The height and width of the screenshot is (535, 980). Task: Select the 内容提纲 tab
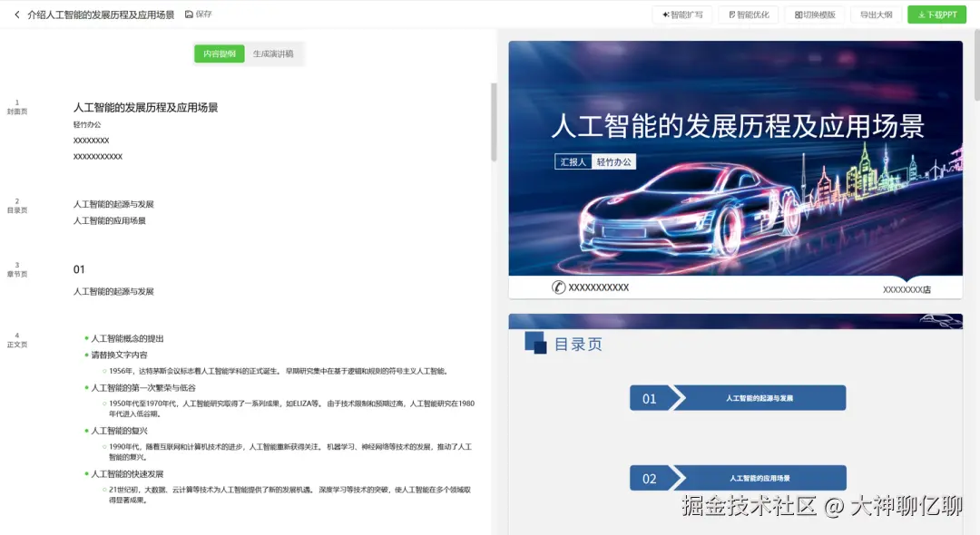(x=220, y=53)
